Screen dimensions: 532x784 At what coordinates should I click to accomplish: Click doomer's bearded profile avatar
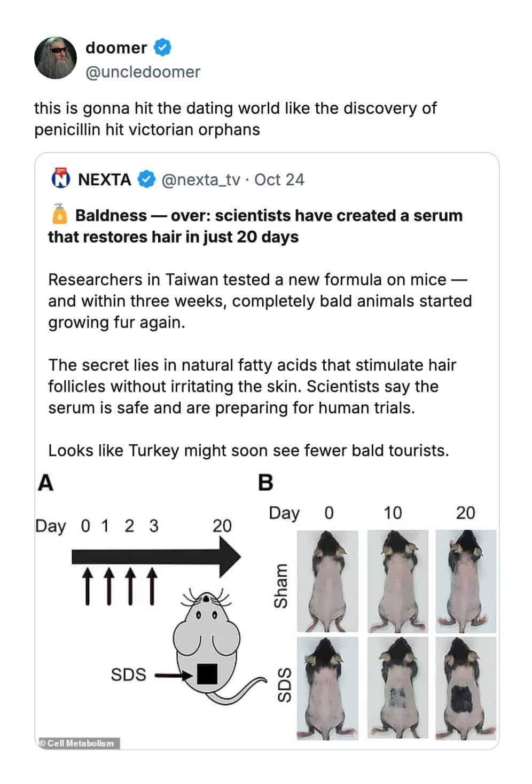click(56, 59)
